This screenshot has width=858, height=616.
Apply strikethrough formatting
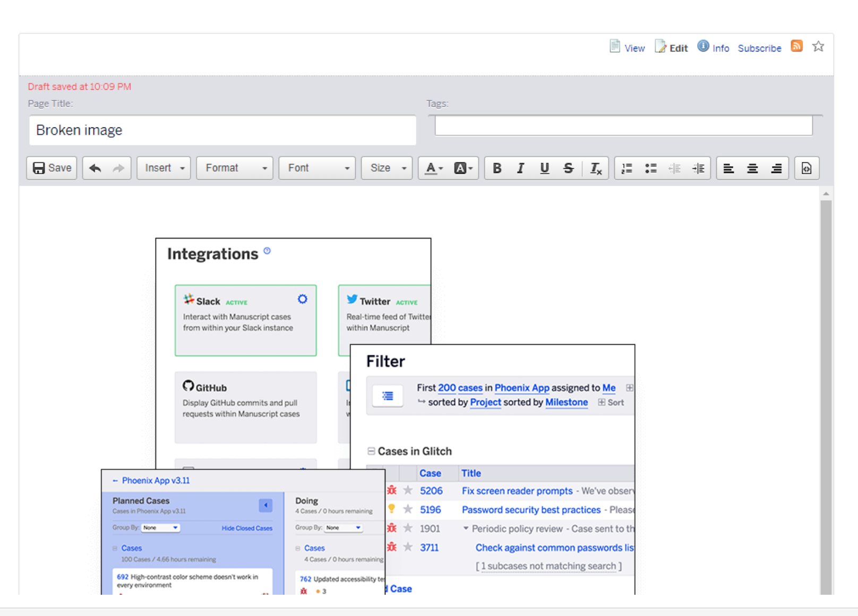(x=568, y=168)
